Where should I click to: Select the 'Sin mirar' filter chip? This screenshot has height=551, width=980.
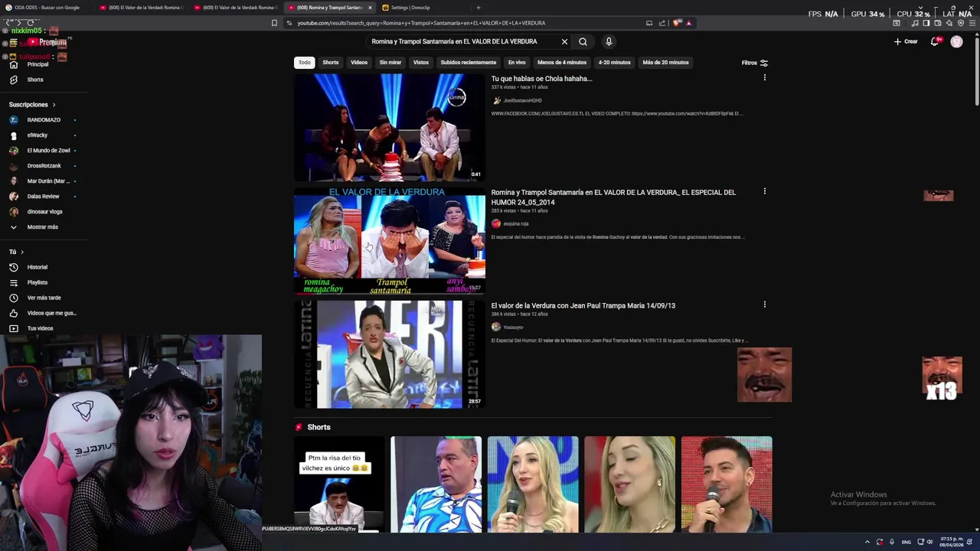point(390,62)
